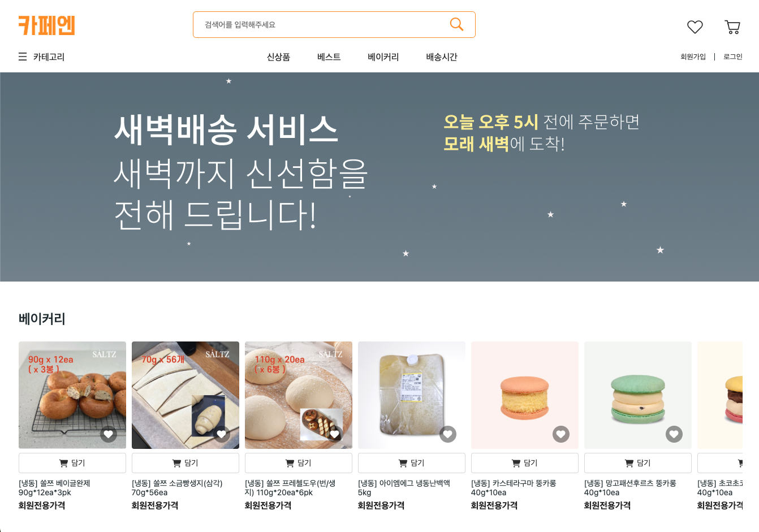Open the 배송시간 menu item
759x532 pixels.
[x=442, y=57]
